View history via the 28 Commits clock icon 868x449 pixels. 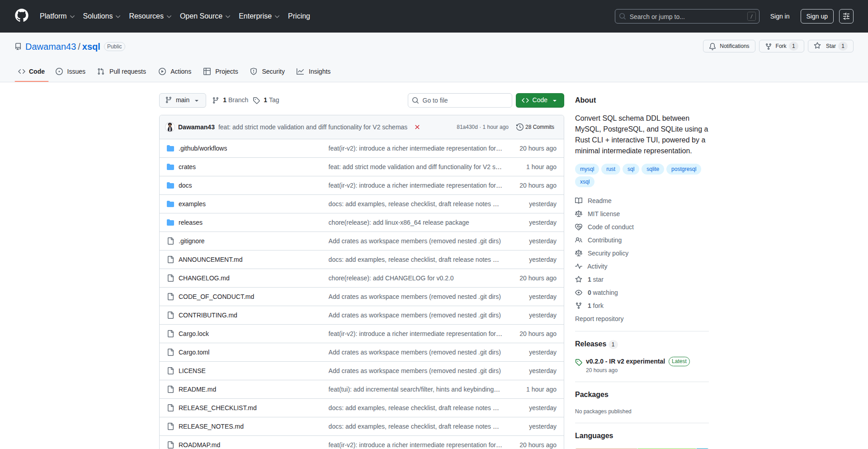(519, 127)
